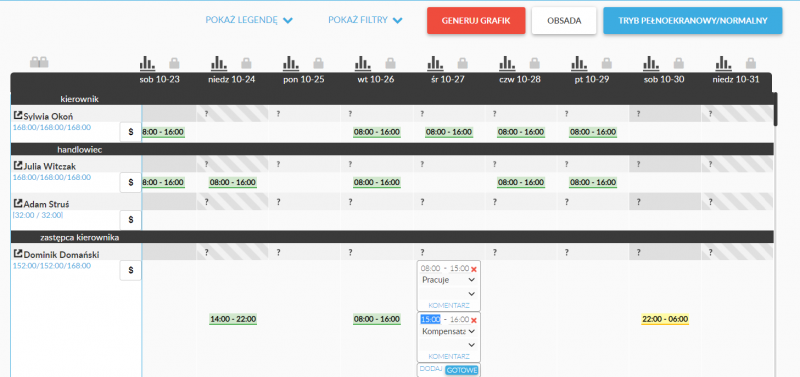The image size is (800, 377).
Task: Select the yellow 22:00 - 06:00 shift
Action: coord(665,319)
